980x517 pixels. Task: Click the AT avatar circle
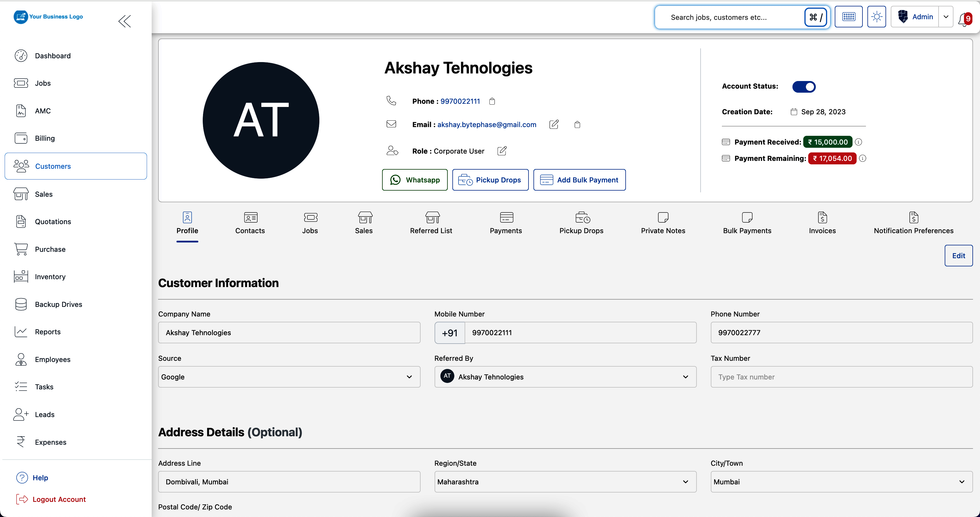point(261,120)
